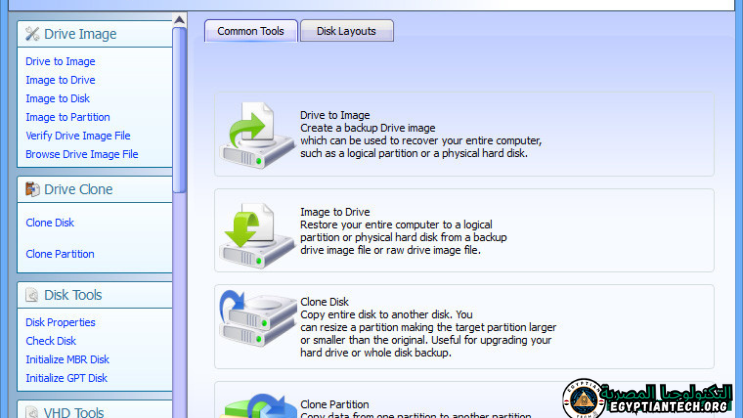Choose Check Disk link
Image resolution: width=743 pixels, height=418 pixels.
[x=51, y=341]
